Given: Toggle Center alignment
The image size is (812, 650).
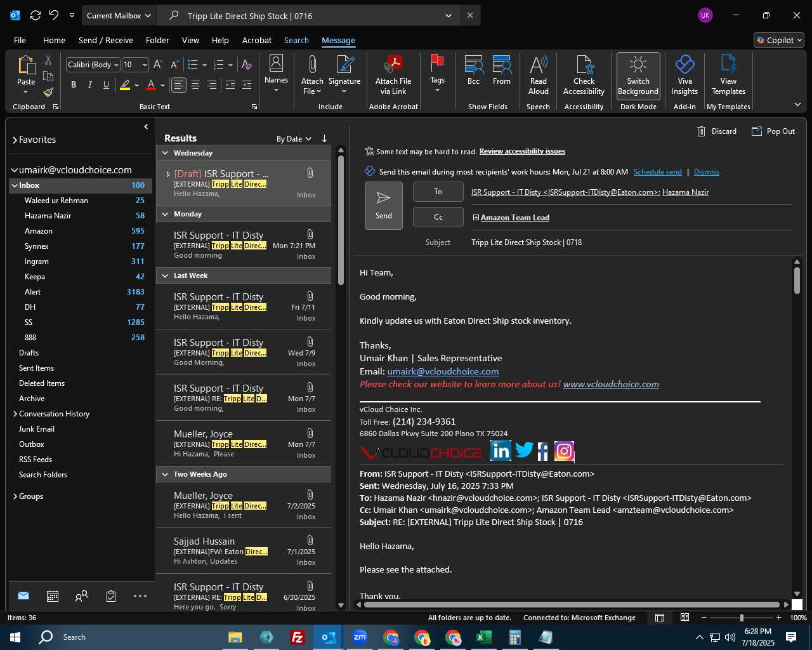Looking at the screenshot, I should [x=195, y=85].
